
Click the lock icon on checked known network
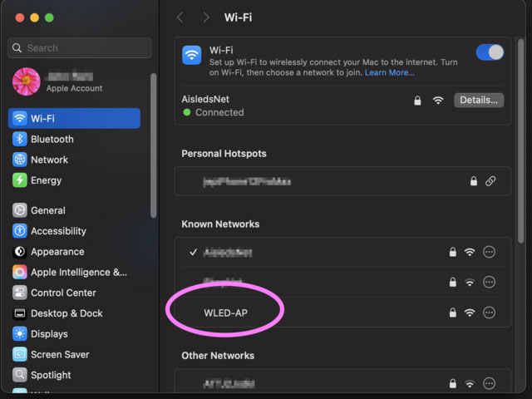[452, 252]
